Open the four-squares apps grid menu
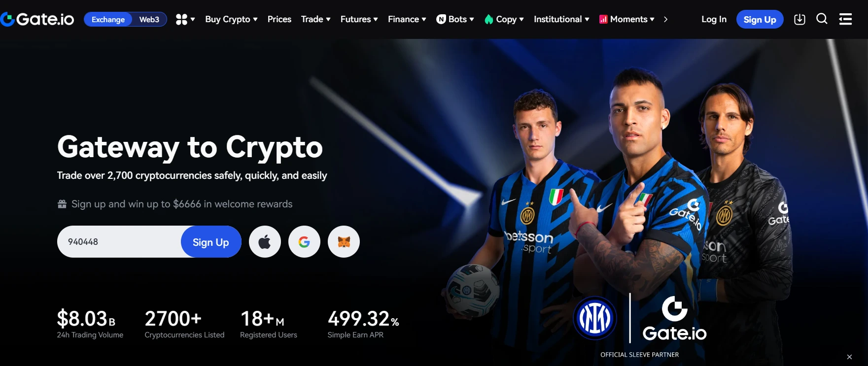 pyautogui.click(x=185, y=19)
